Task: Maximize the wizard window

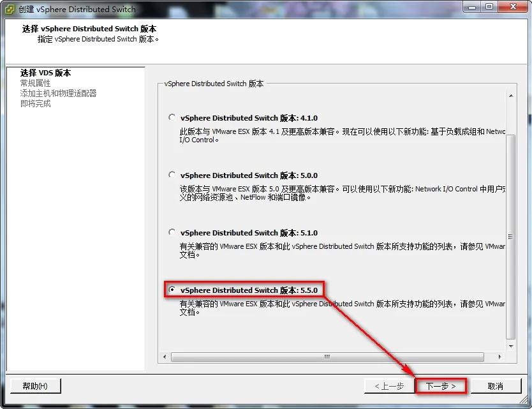Action: click(x=489, y=6)
